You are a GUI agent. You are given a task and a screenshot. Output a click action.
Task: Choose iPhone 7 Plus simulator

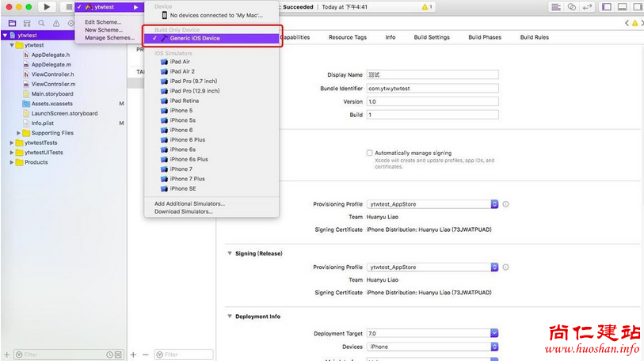click(x=189, y=179)
